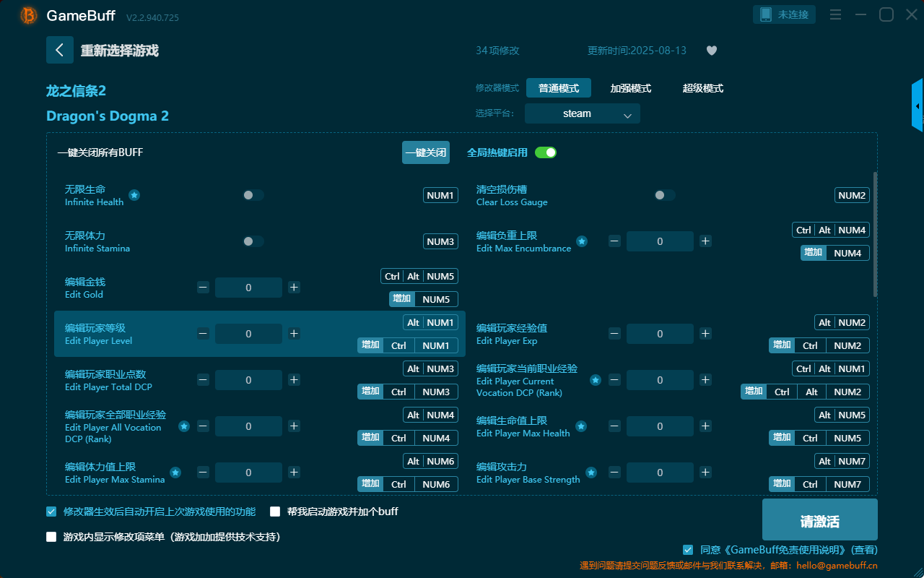Screen dimensions: 924x578
Task: Click Alt NUM1 hotkey for Edit Player Level
Action: click(430, 322)
